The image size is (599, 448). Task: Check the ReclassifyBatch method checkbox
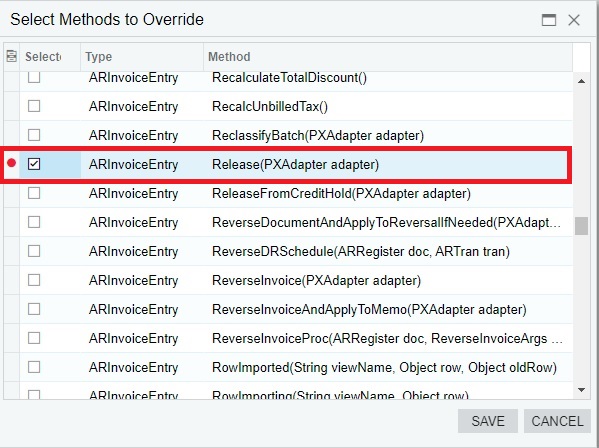pyautogui.click(x=34, y=135)
